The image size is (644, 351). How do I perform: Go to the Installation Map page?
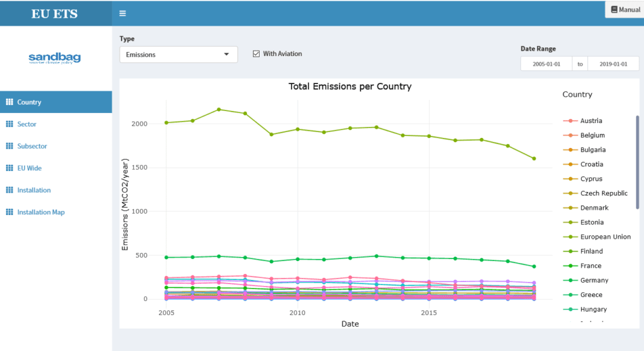point(41,212)
